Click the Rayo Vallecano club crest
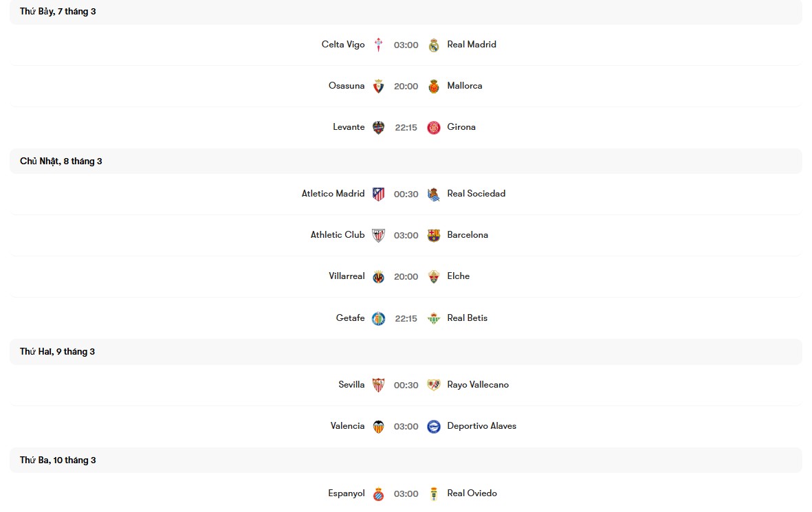This screenshot has height=512, width=812. coord(434,386)
